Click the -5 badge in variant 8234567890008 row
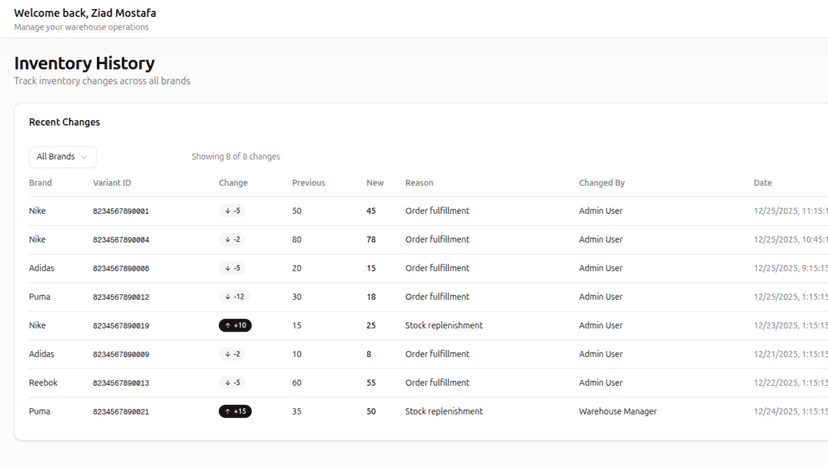 232,268
